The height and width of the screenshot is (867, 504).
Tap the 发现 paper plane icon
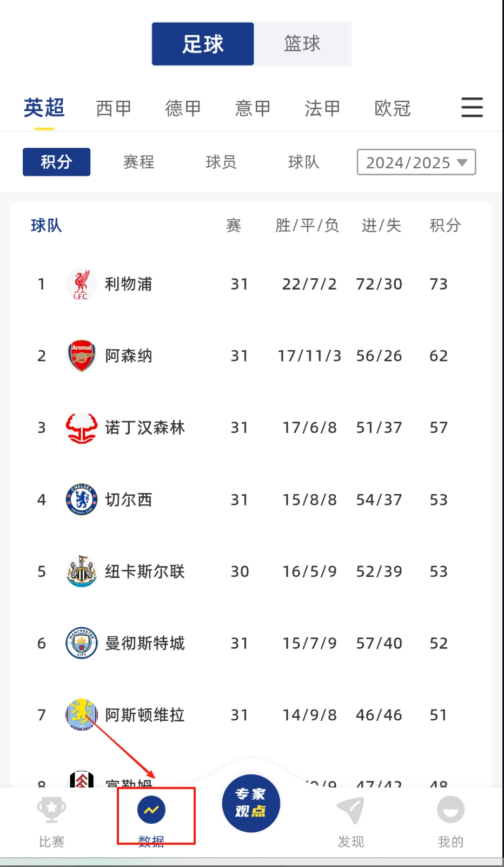[350, 811]
